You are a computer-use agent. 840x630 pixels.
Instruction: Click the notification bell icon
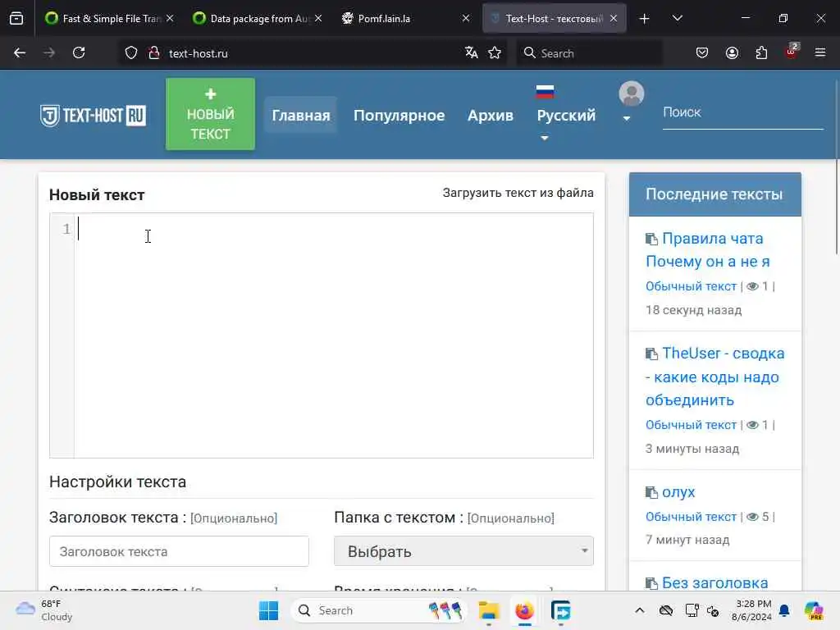[x=784, y=610]
